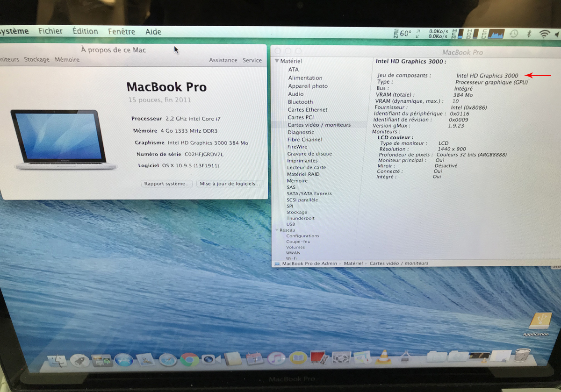The width and height of the screenshot is (561, 392).
Task: Open Mail stamp icon in Dock
Action: pyautogui.click(x=145, y=360)
